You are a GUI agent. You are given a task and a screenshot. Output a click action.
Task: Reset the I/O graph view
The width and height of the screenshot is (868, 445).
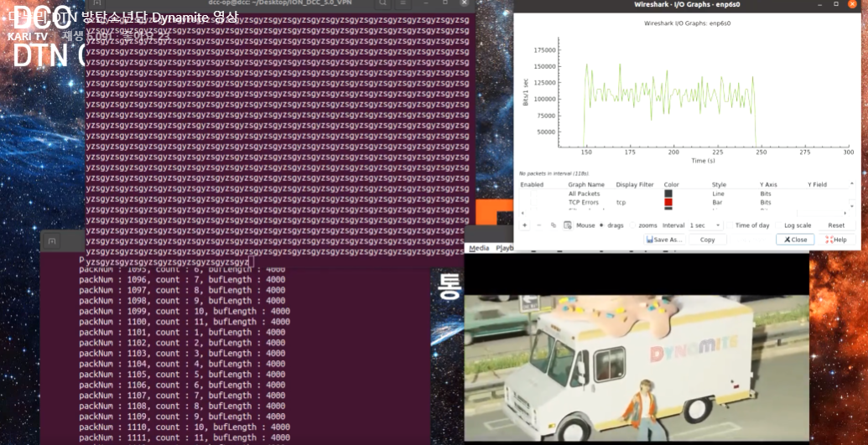pos(836,225)
